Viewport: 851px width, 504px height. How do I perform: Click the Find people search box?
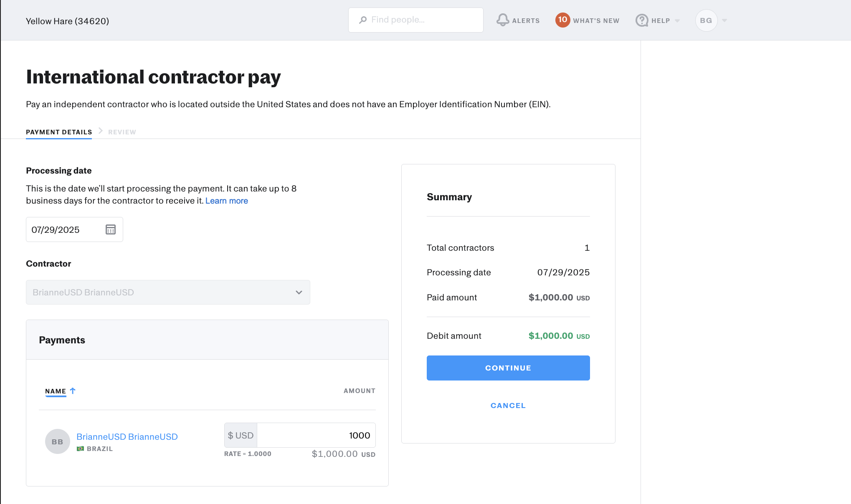coord(422,20)
